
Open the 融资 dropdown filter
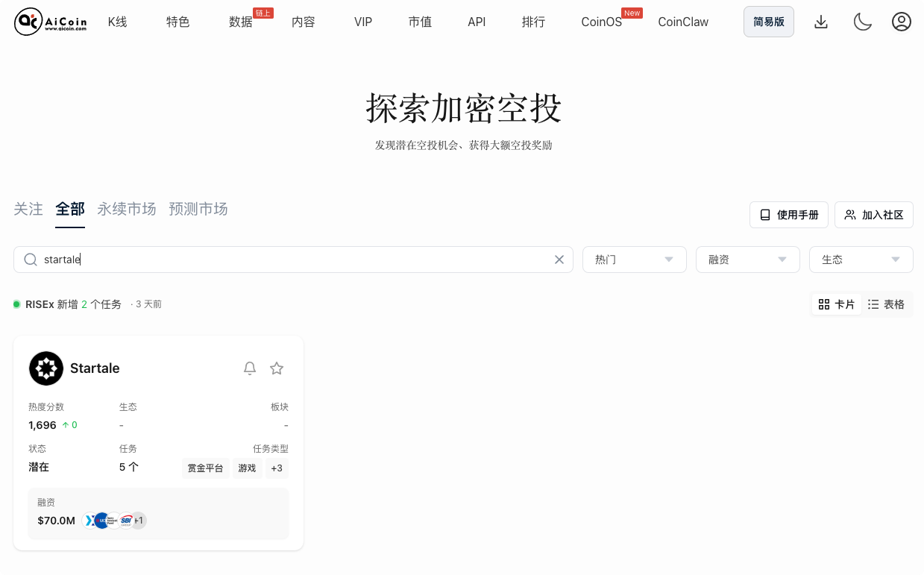tap(748, 260)
